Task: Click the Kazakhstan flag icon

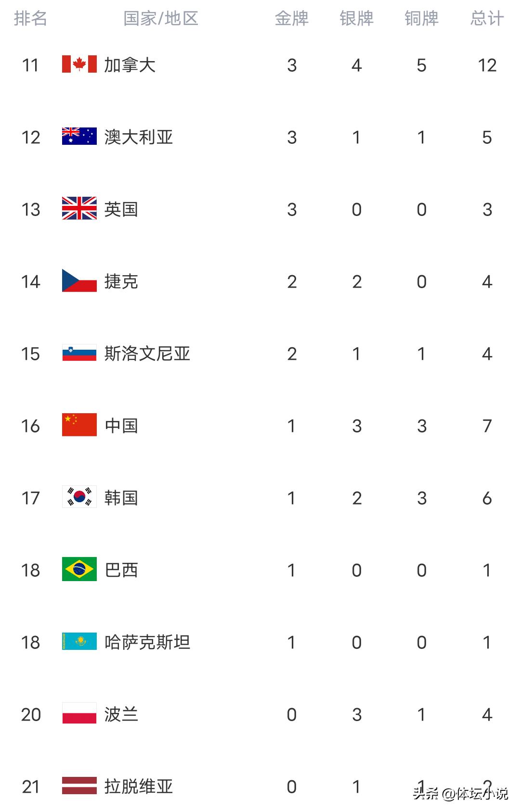Action: (x=79, y=642)
